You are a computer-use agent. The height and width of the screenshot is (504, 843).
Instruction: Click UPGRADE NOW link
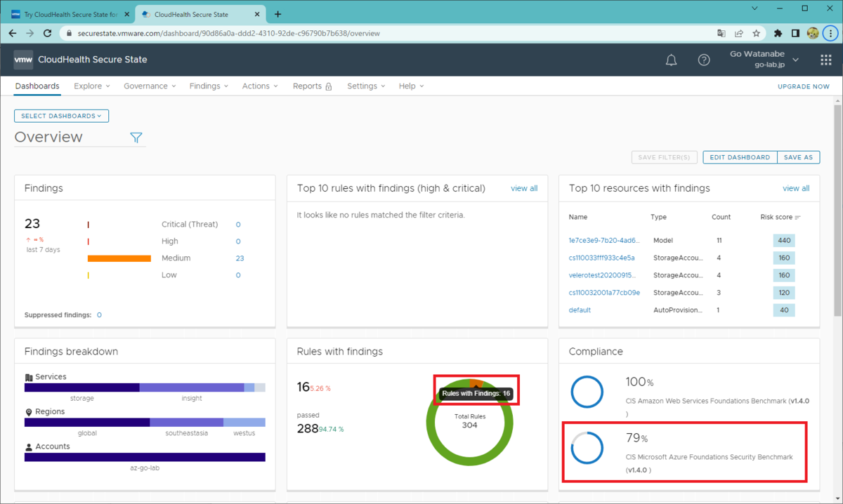(x=804, y=86)
